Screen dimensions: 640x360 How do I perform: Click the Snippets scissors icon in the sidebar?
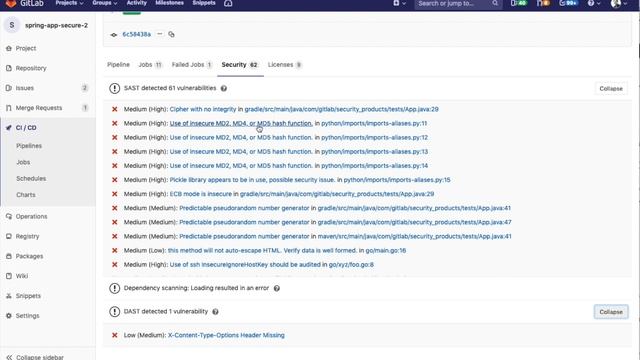coord(9,296)
